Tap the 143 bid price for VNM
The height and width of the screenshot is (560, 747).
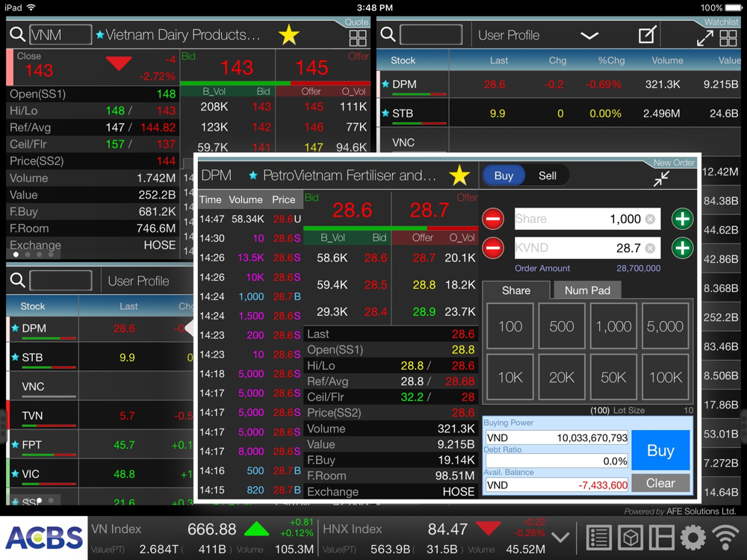(236, 68)
